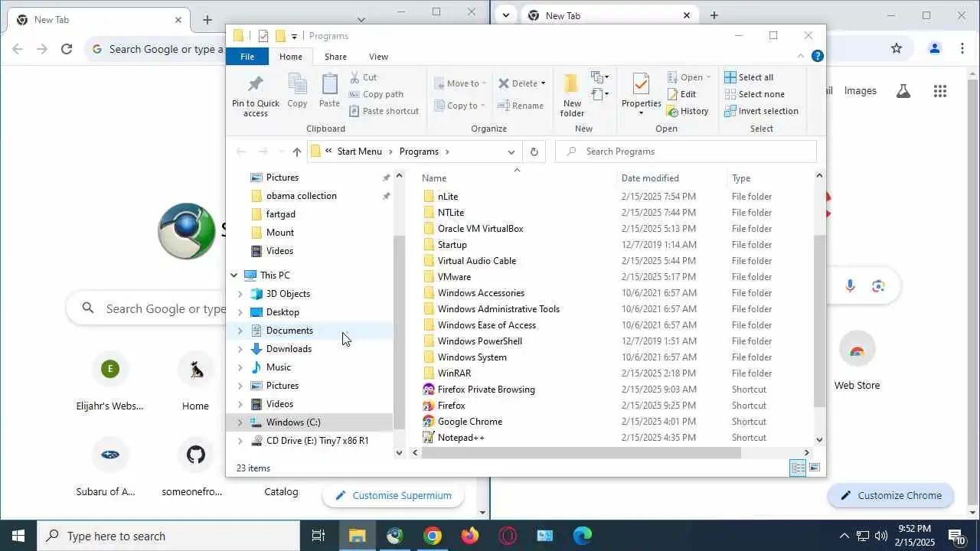Click Pin to Quick access icon
The height and width of the screenshot is (551, 980).
(x=256, y=95)
